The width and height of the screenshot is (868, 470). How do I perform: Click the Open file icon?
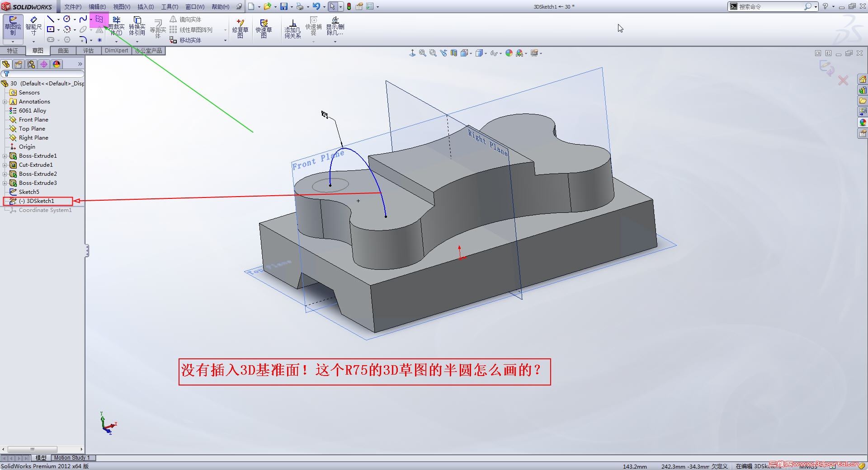(267, 6)
